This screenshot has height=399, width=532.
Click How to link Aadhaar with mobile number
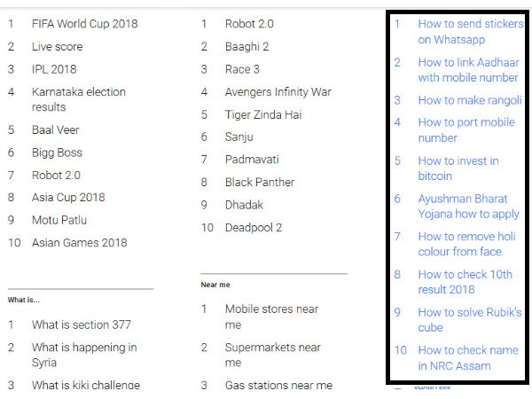pyautogui.click(x=467, y=70)
